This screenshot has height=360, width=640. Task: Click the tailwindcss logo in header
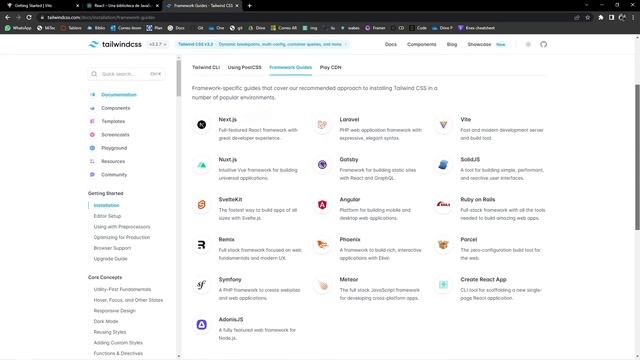[115, 44]
